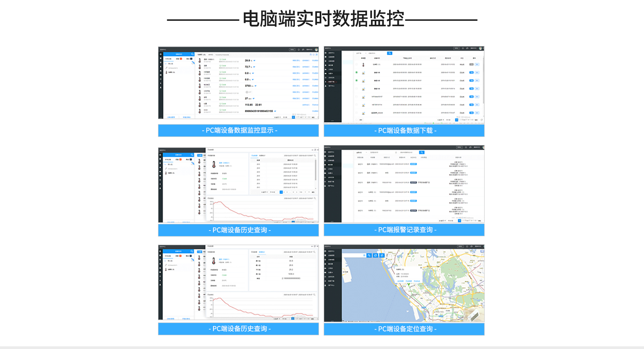Click the export icon above the monitoring data table
This screenshot has height=349, width=644.
(x=311, y=54)
